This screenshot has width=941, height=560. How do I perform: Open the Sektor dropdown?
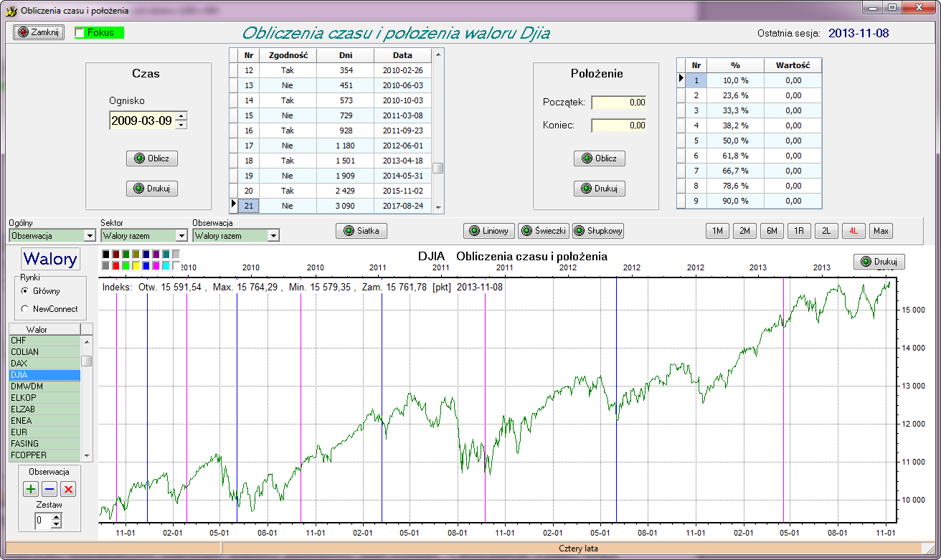[181, 235]
